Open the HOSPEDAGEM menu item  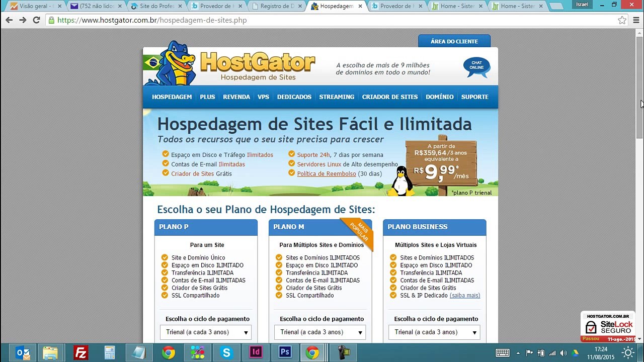(x=172, y=97)
